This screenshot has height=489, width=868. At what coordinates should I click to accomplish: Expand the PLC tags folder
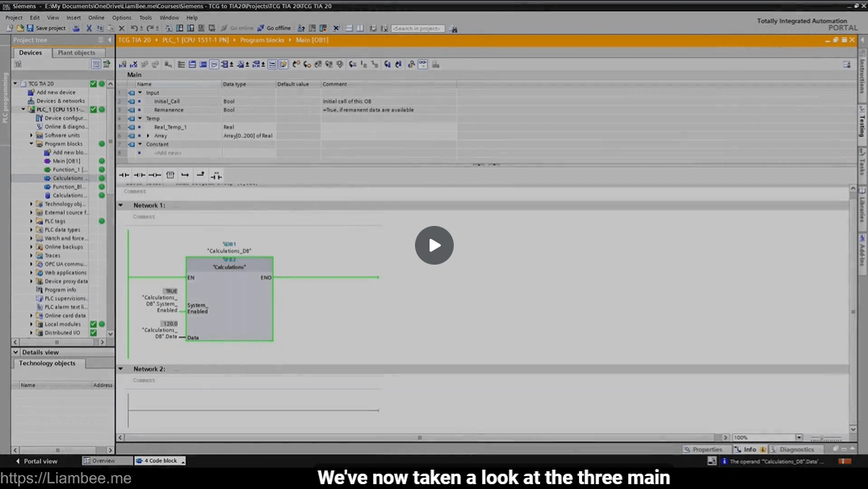click(x=31, y=221)
